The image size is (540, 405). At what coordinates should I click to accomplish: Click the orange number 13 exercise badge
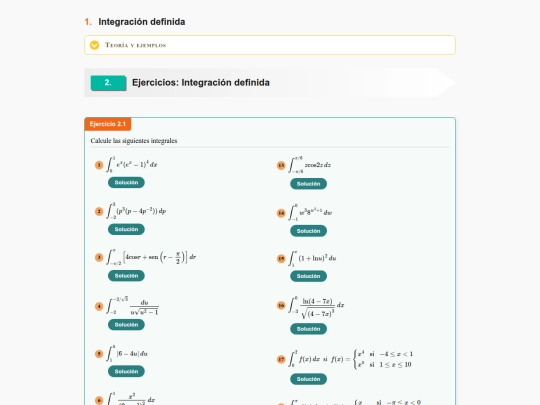pyautogui.click(x=281, y=165)
